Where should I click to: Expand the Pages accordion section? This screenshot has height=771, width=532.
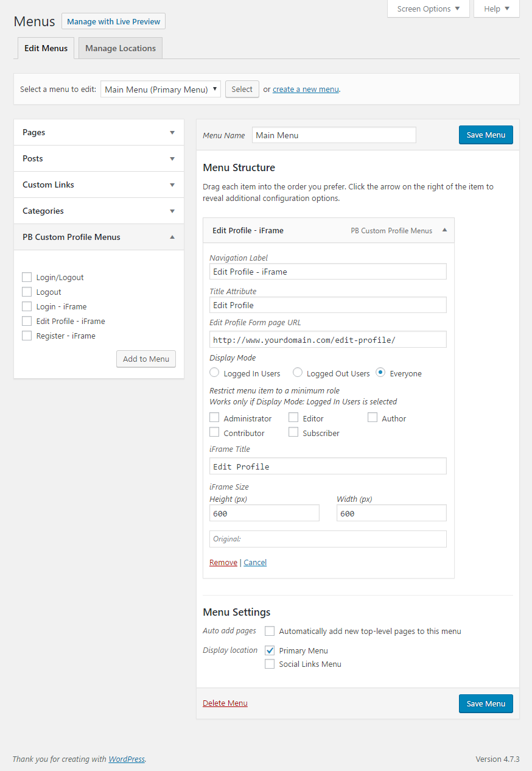pyautogui.click(x=99, y=132)
